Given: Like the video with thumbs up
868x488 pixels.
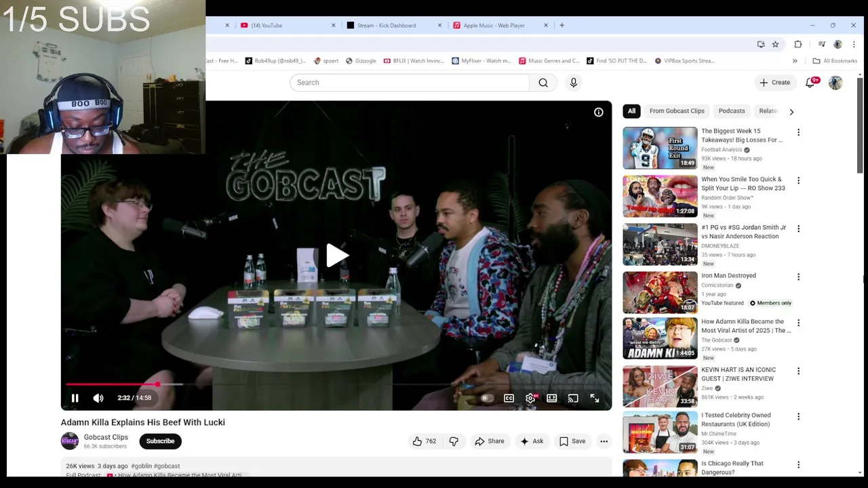Looking at the screenshot, I should coord(424,441).
